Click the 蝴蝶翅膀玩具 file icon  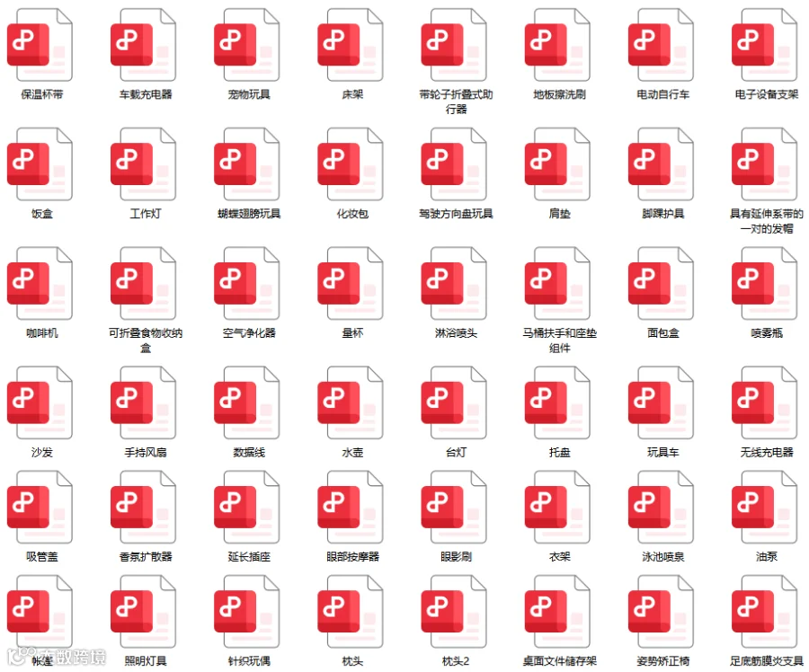click(247, 164)
